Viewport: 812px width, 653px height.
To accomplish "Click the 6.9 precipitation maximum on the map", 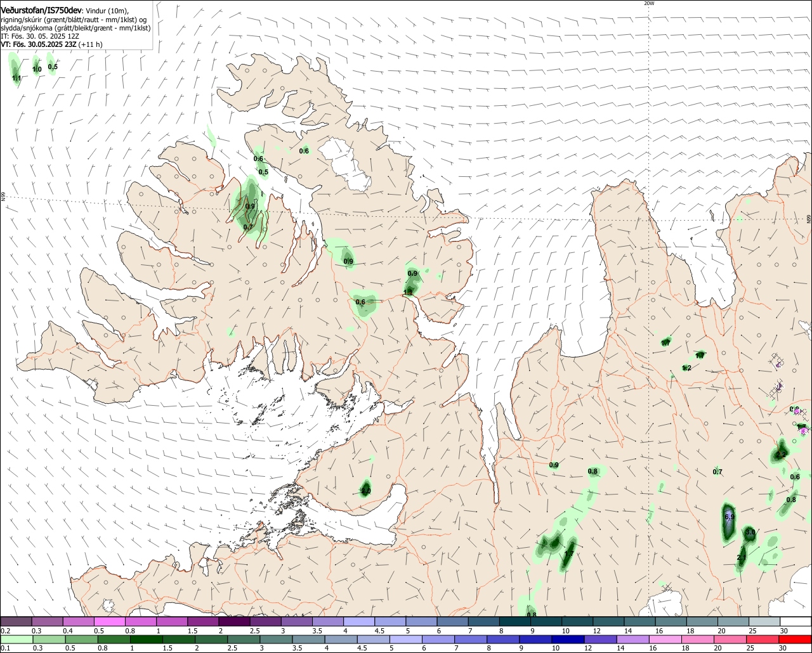I will click(729, 517).
